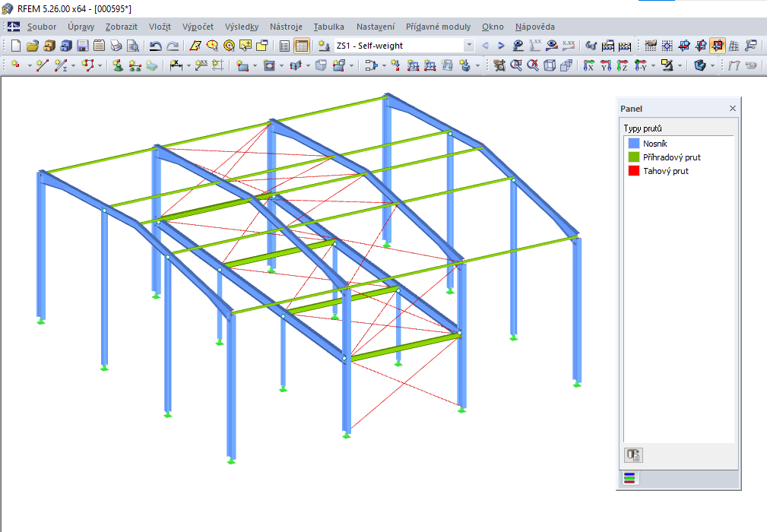The image size is (767, 532).
Task: Create a new opening icon
Action: [269, 65]
